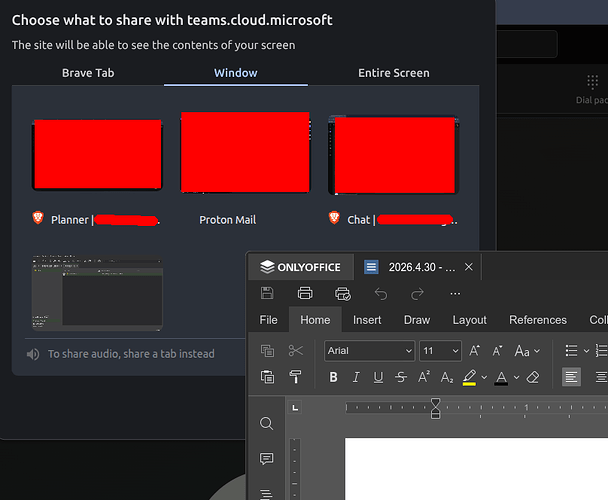Image resolution: width=608 pixels, height=500 pixels.
Task: Click the Bullets list icon
Action: tap(571, 351)
